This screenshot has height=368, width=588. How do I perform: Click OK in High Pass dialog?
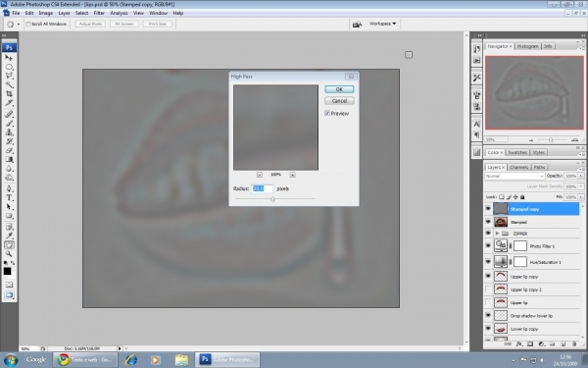pyautogui.click(x=339, y=89)
